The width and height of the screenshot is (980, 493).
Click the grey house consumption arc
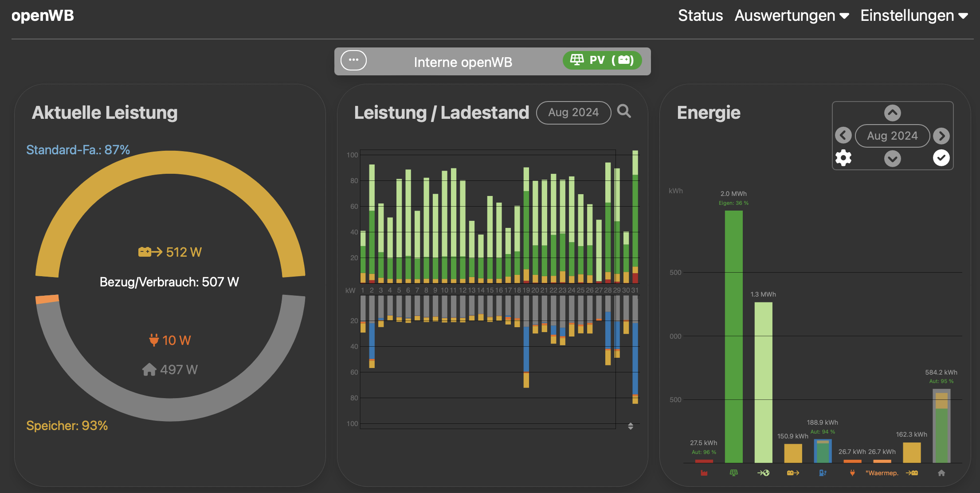click(x=170, y=409)
